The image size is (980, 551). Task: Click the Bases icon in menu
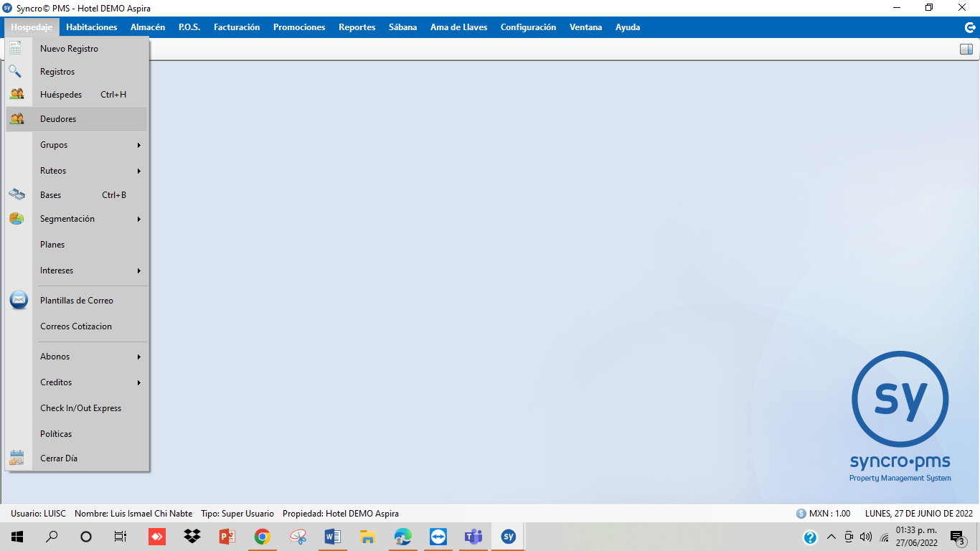17,195
